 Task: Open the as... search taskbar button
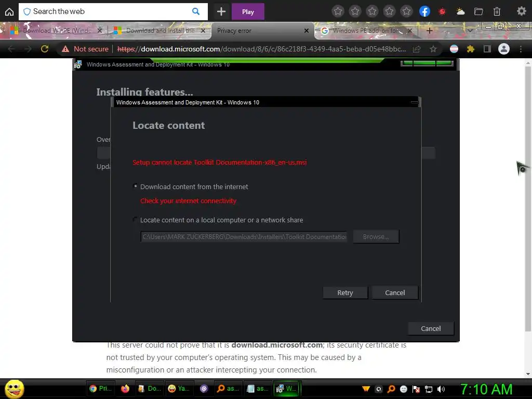coord(228,389)
